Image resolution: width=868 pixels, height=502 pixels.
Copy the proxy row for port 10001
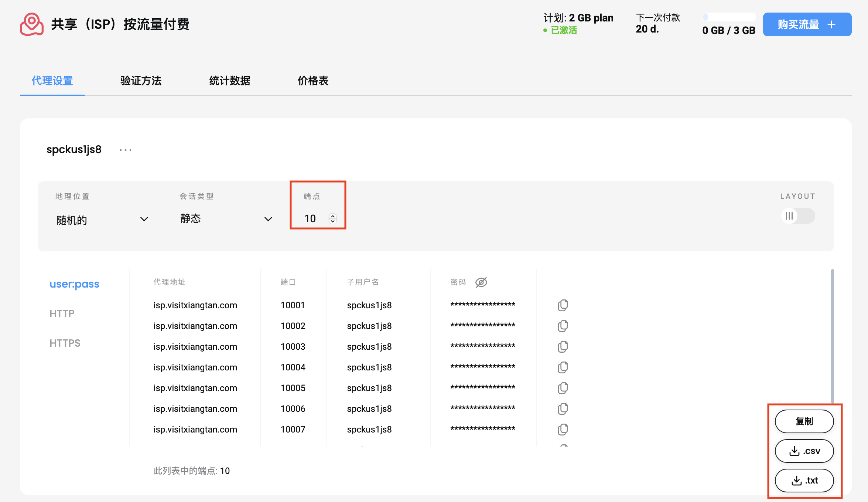click(x=563, y=305)
